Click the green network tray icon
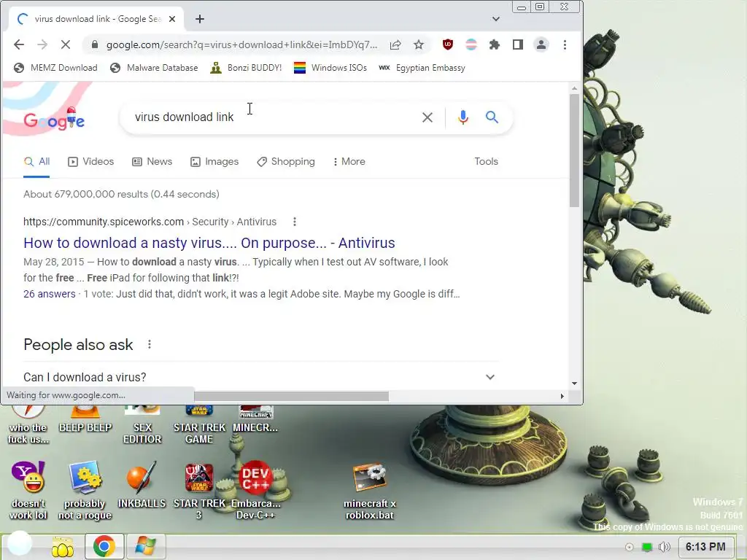 pos(646,547)
